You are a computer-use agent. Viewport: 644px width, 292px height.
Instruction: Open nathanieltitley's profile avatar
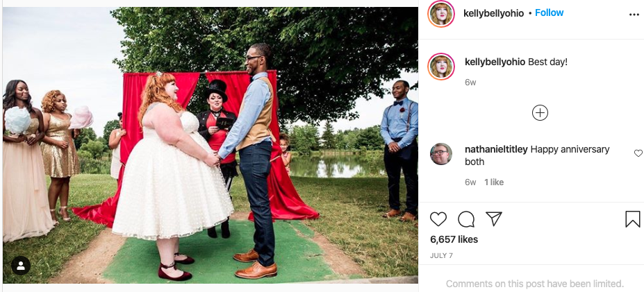441,154
